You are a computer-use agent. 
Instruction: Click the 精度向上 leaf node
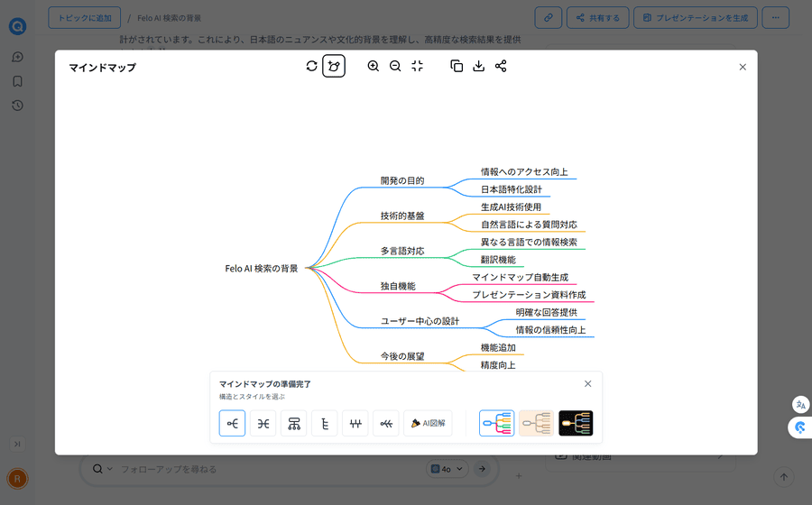tap(498, 365)
